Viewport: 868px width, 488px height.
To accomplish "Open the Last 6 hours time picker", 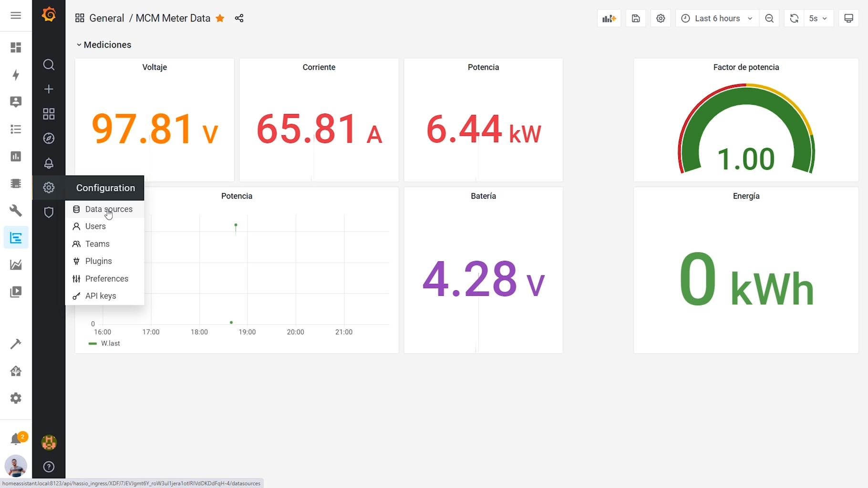I will pos(715,18).
